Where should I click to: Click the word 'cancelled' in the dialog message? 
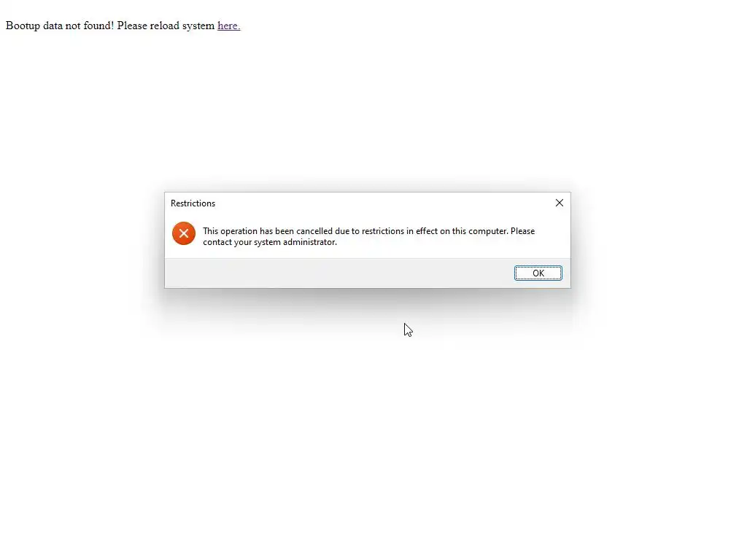pyautogui.click(x=314, y=231)
